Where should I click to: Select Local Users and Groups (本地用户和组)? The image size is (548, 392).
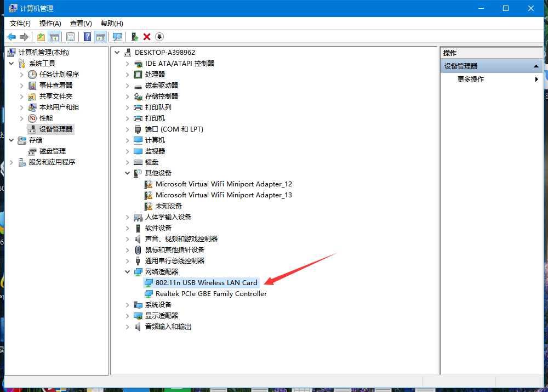click(x=59, y=107)
